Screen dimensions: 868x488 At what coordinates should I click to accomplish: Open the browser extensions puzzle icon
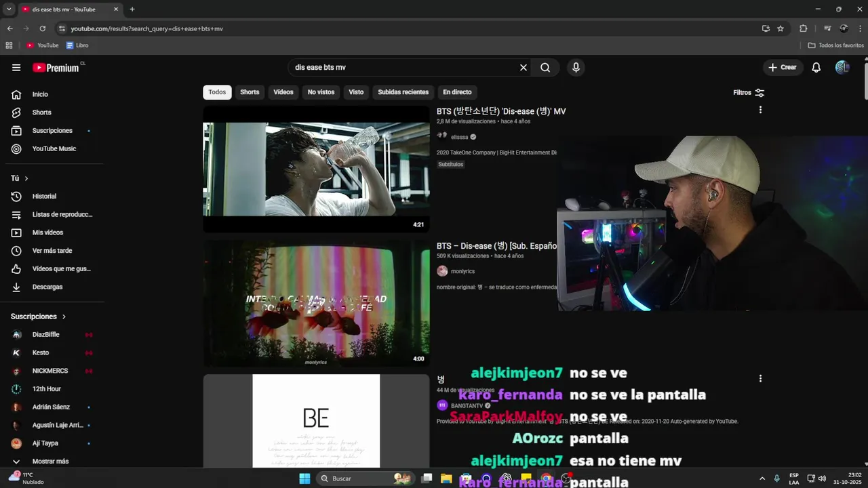[x=804, y=28]
